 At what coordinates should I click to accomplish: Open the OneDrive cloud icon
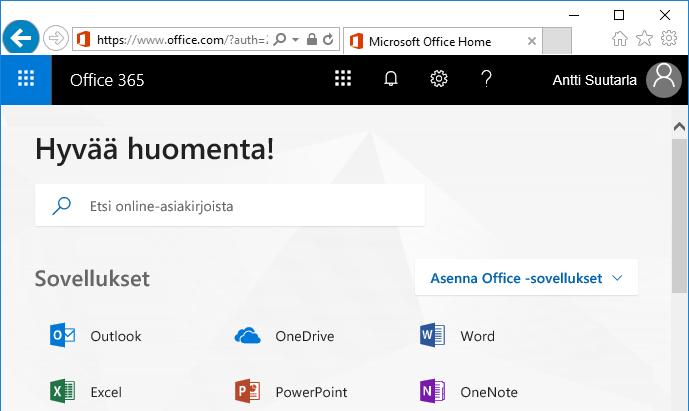247,336
